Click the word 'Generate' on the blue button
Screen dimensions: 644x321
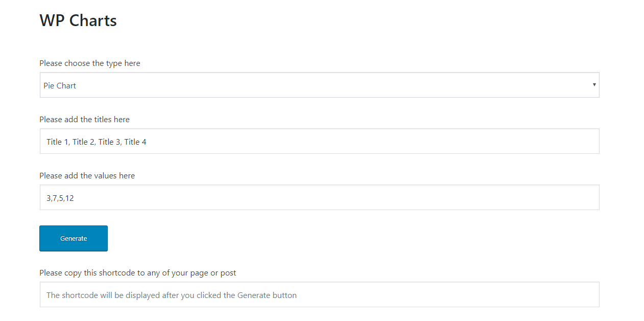point(74,239)
